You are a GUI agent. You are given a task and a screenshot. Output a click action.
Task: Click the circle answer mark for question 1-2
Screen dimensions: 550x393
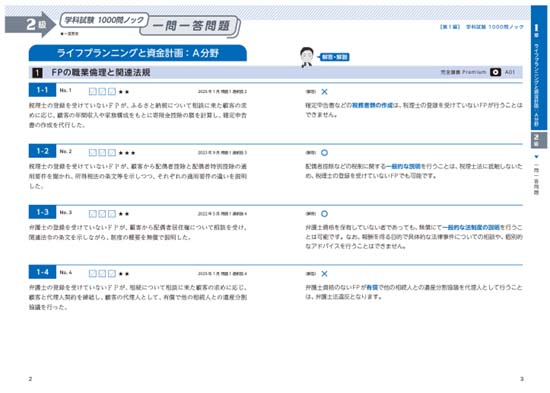[324, 153]
